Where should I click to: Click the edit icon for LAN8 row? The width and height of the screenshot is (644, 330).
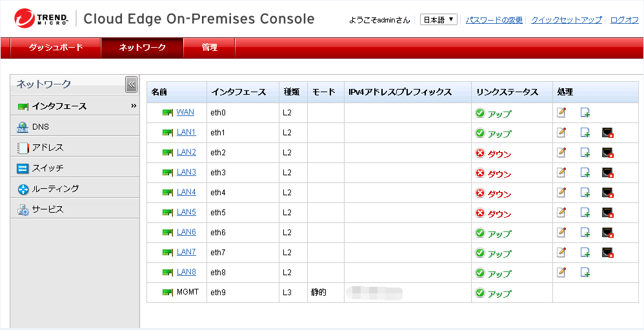coord(561,273)
